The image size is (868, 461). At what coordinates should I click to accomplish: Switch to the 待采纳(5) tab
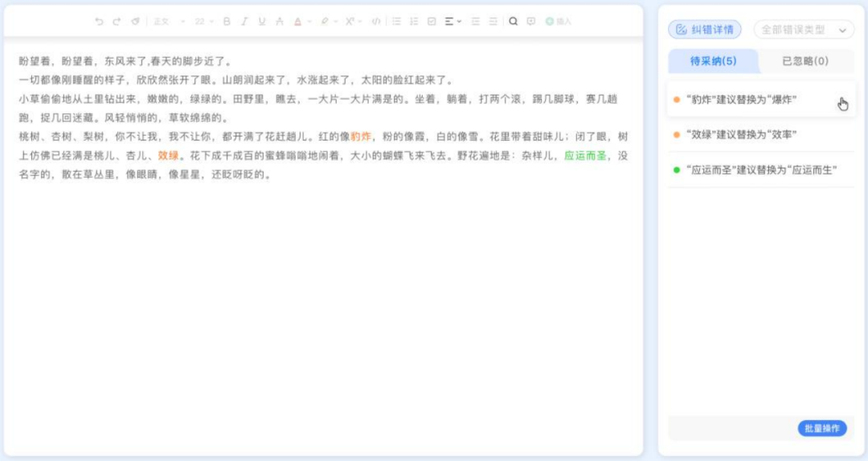tap(713, 61)
